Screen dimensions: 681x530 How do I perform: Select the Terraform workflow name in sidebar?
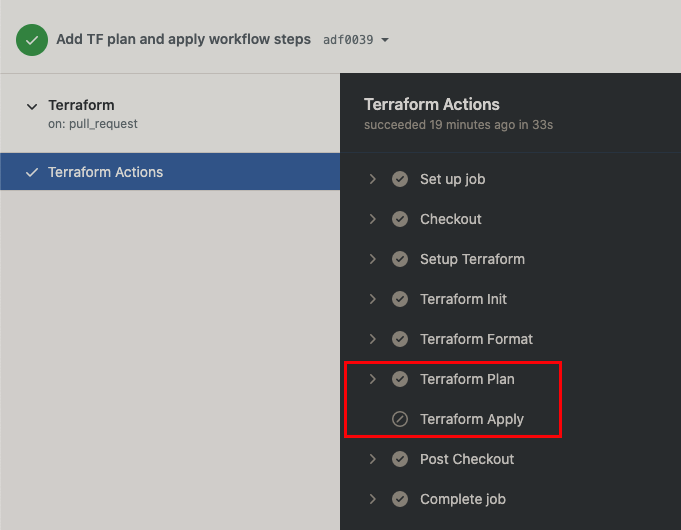click(81, 105)
